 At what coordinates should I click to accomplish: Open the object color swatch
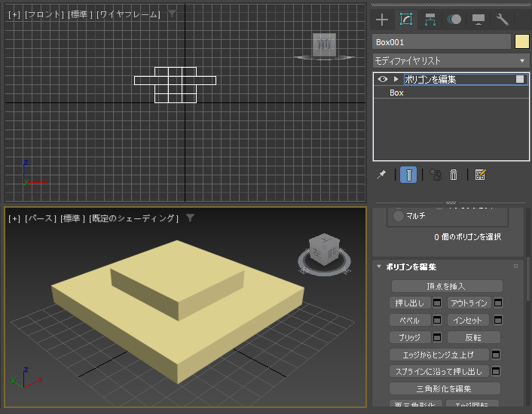(521, 42)
